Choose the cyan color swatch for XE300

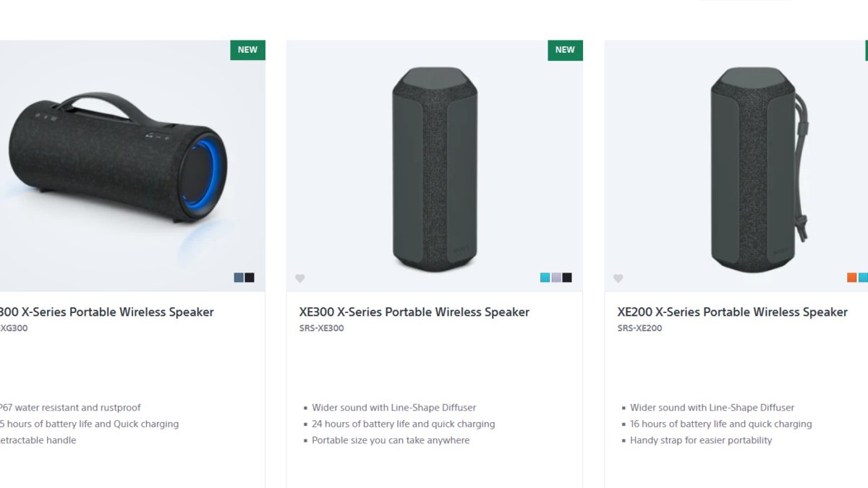point(545,278)
